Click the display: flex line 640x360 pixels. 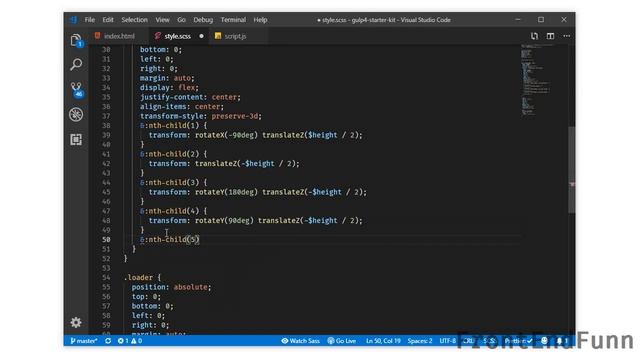click(x=169, y=87)
